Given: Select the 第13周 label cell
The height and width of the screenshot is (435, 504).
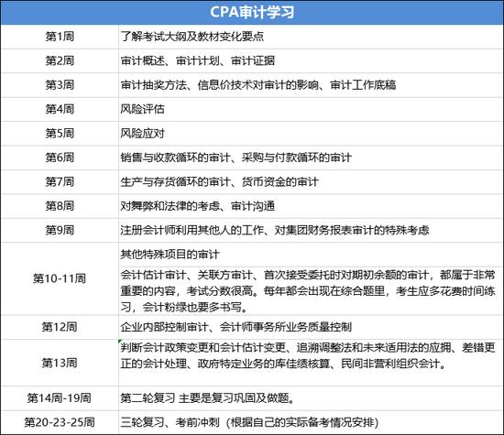Looking at the screenshot, I should [60, 363].
